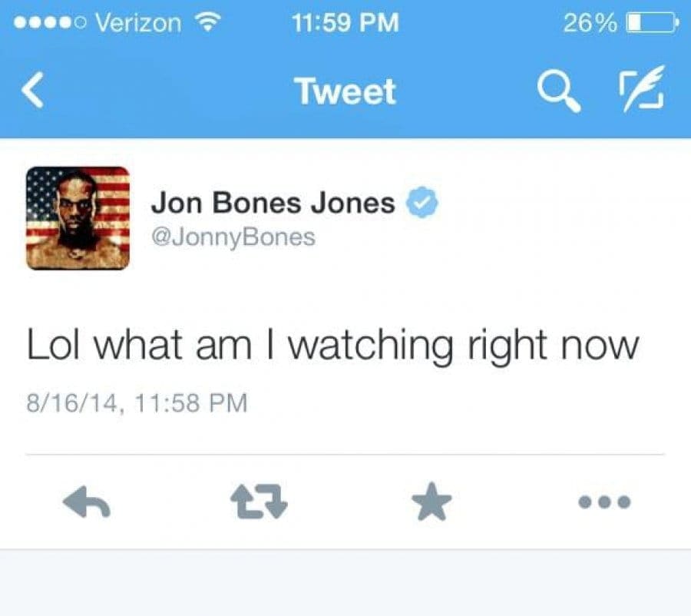
Task: Open the search magnifier icon
Action: (559, 91)
